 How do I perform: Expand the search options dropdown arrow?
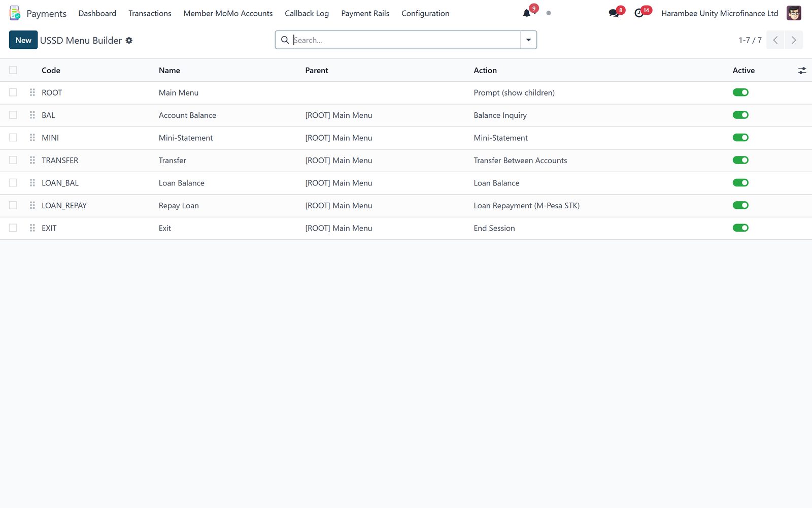pyautogui.click(x=528, y=40)
